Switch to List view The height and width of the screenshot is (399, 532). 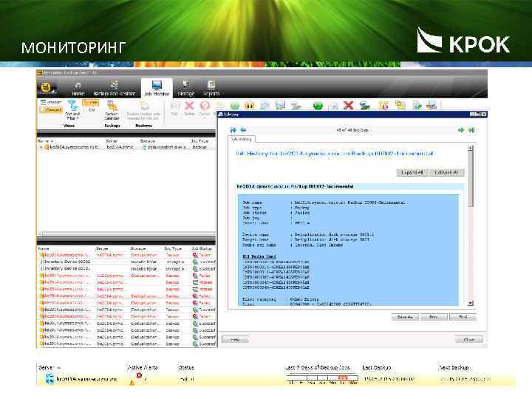tap(91, 110)
